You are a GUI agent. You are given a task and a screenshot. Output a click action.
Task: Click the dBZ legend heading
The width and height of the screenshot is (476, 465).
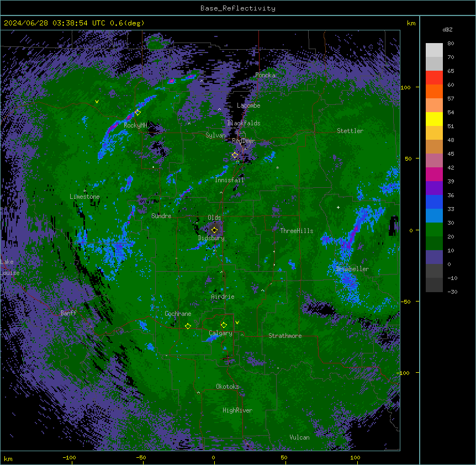click(x=447, y=30)
